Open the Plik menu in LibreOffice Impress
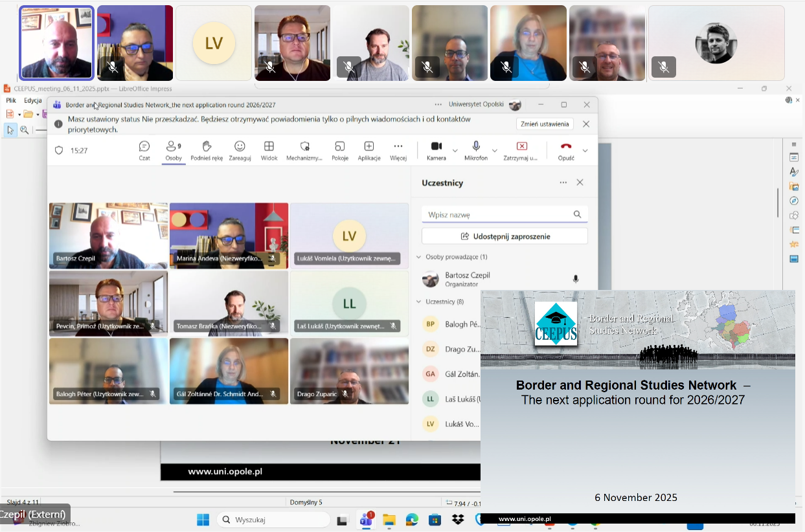805x532 pixels. (x=11, y=101)
